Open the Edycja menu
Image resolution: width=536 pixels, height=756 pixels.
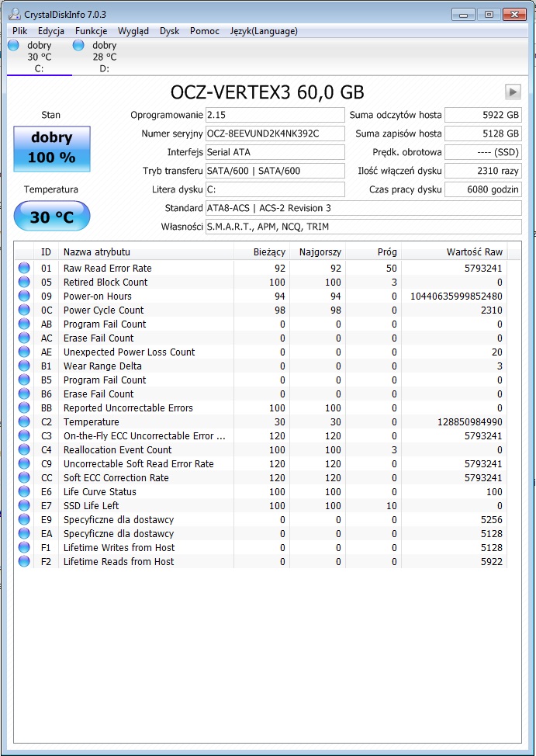(x=51, y=31)
